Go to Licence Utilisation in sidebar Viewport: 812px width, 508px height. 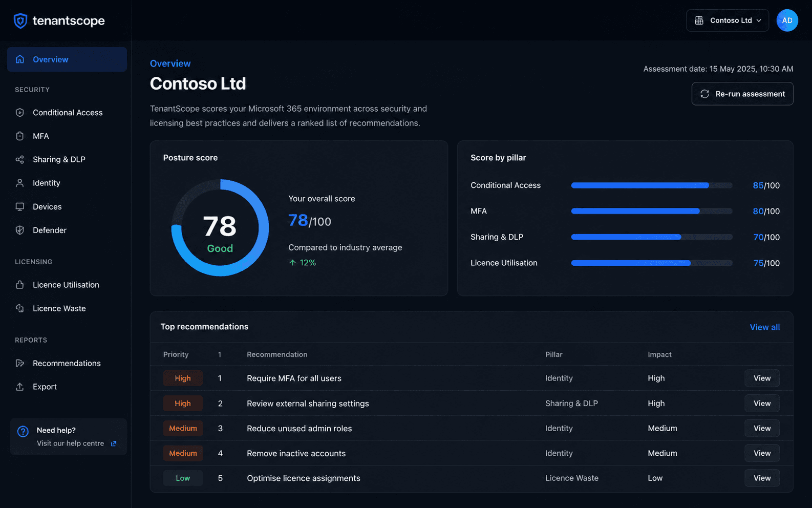pyautogui.click(x=67, y=285)
